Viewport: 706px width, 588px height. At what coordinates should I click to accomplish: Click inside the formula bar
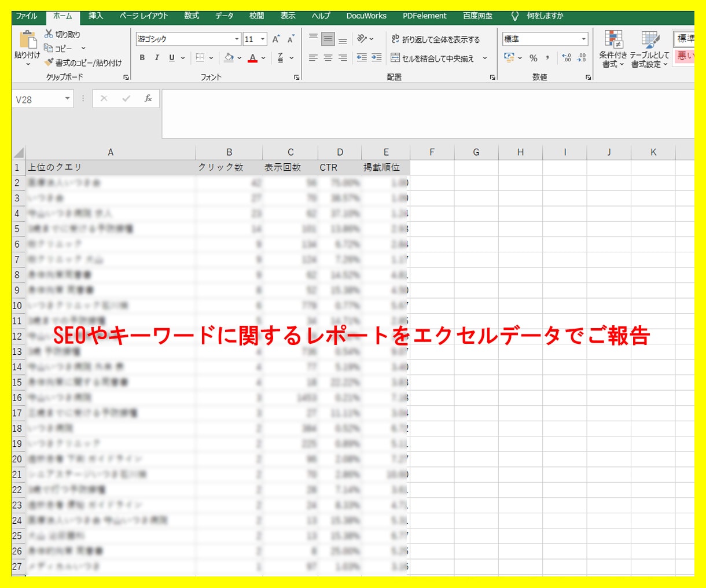pyautogui.click(x=428, y=113)
